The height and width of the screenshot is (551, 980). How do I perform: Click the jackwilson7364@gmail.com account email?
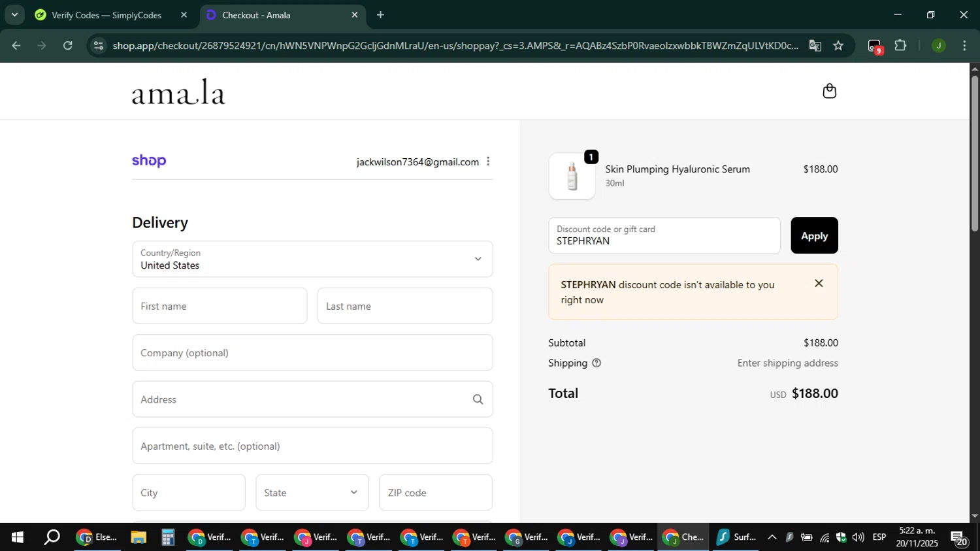pyautogui.click(x=417, y=162)
